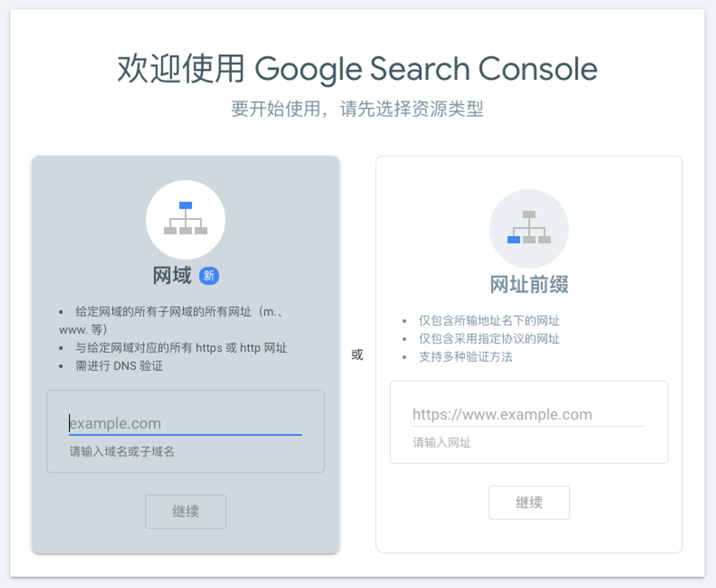Select the 网域 heading
This screenshot has height=588, width=716.
(x=172, y=276)
